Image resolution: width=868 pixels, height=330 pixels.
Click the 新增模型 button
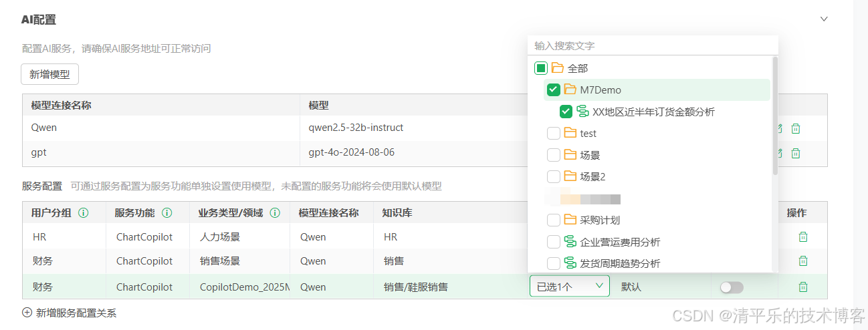click(50, 74)
